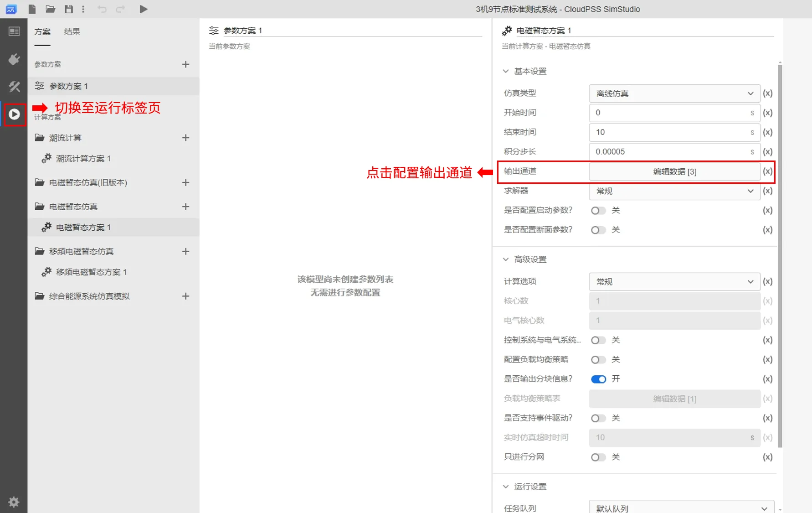Click the 电磁暂态方案 1 title field

pos(645,31)
